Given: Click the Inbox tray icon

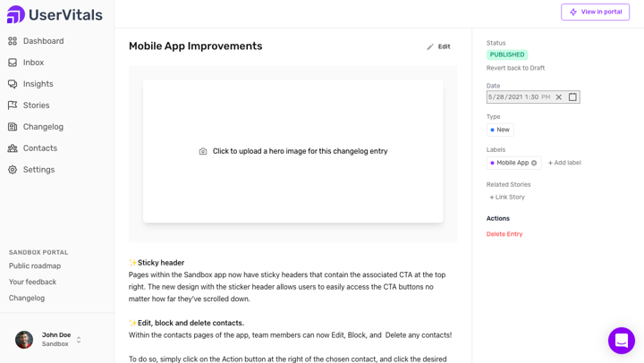Looking at the screenshot, I should [13, 63].
